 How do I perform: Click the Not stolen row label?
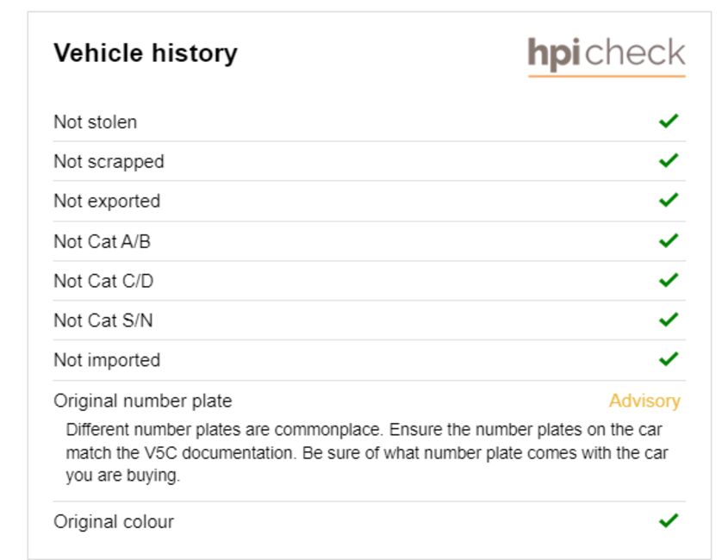[95, 122]
